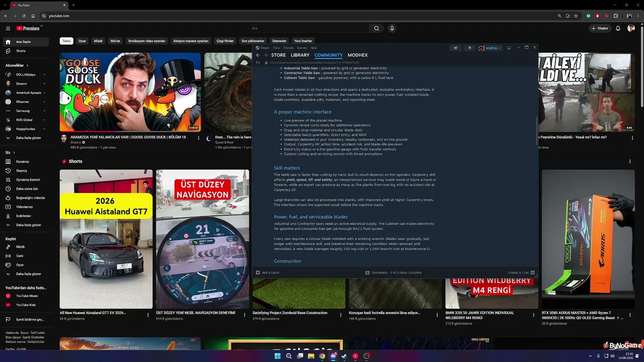Open Steam notifications bell
The image size is (644, 362).
pyautogui.click(x=470, y=48)
